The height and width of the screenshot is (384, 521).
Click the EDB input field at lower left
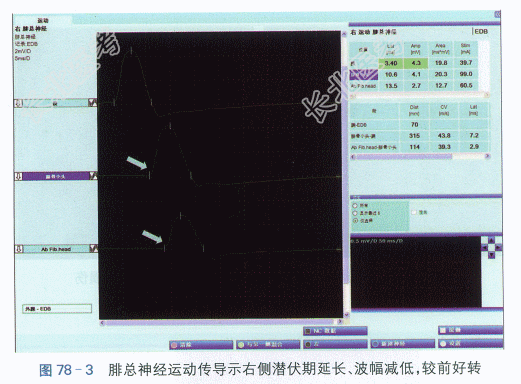pos(57,309)
